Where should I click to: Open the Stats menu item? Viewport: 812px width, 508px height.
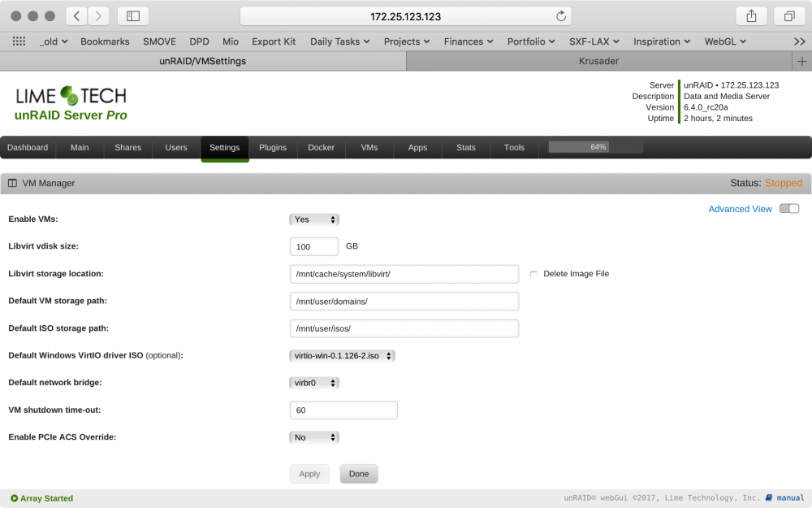466,147
